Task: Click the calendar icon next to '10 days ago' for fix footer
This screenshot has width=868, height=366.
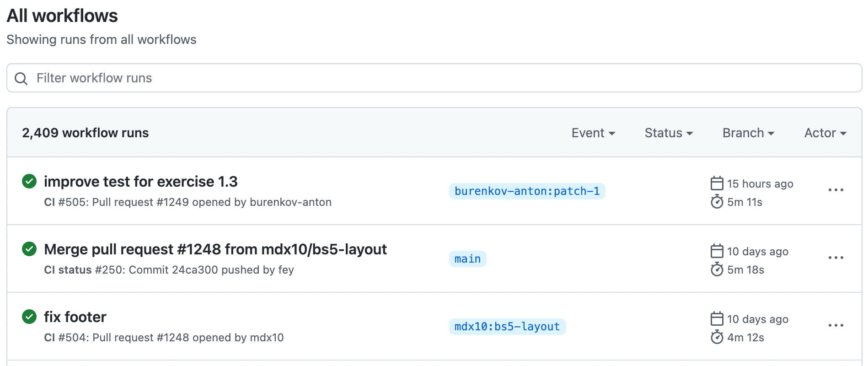Action: [716, 319]
